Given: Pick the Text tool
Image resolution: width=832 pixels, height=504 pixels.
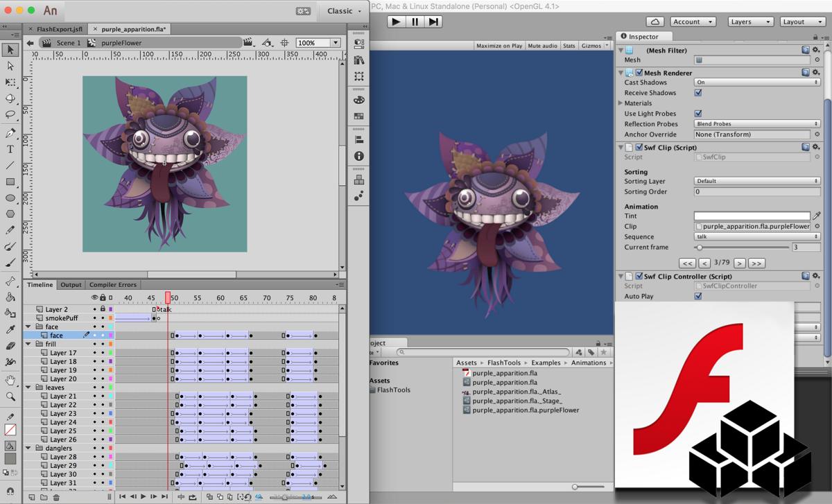Looking at the screenshot, I should pos(10,149).
